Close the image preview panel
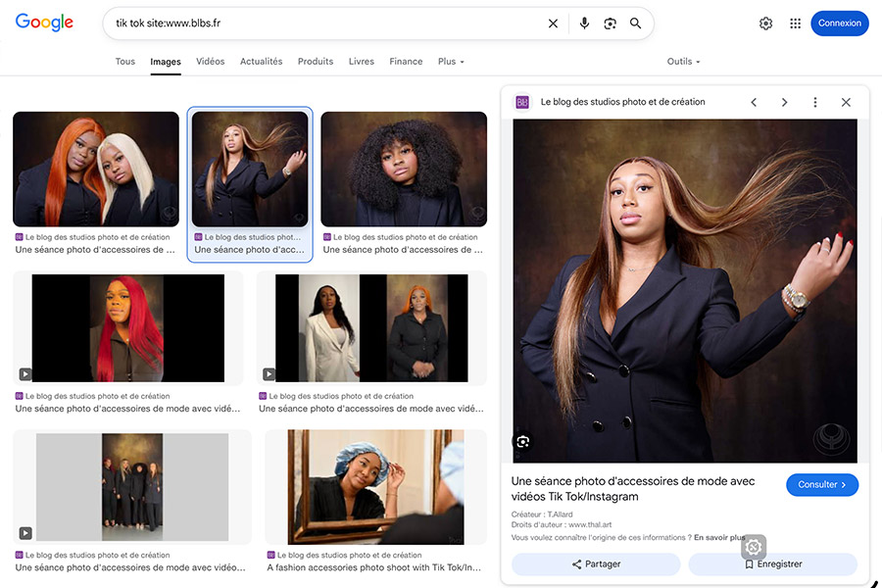This screenshot has width=882, height=588. [846, 102]
